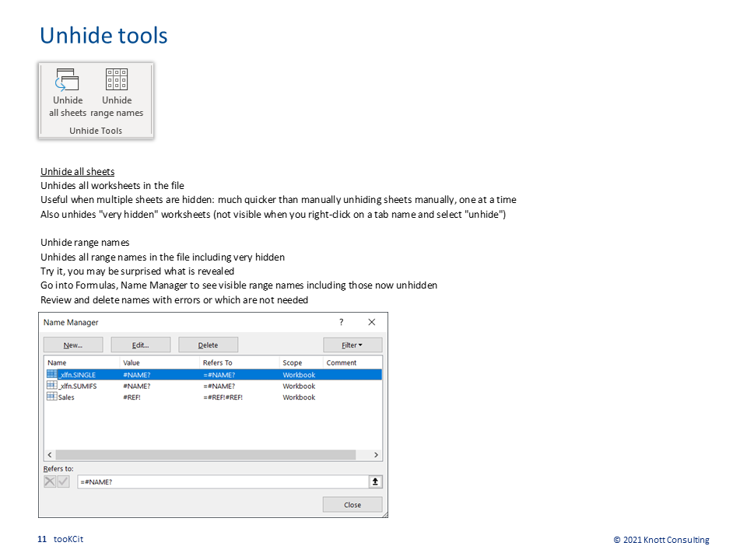
Task: Select the Sales name row
Action: 213,397
